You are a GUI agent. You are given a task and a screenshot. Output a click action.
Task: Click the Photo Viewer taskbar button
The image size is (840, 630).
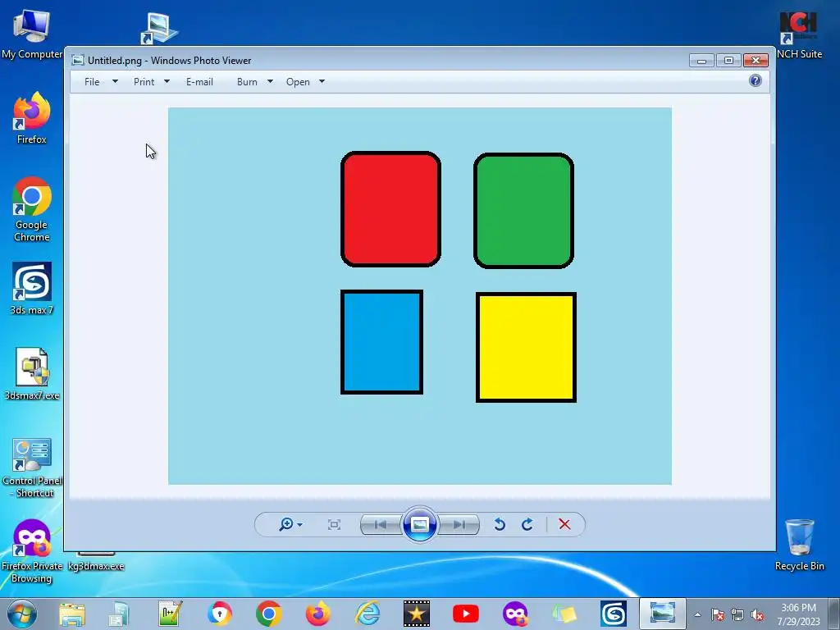point(663,614)
